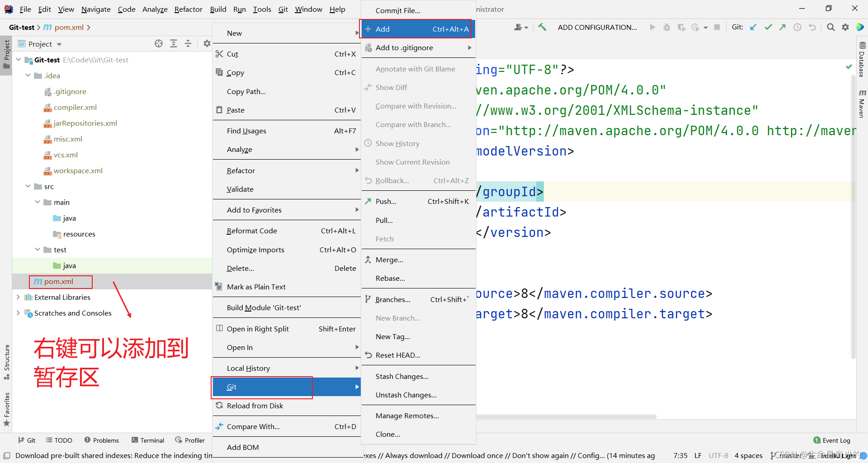Collapse the test folder

[x=38, y=250]
